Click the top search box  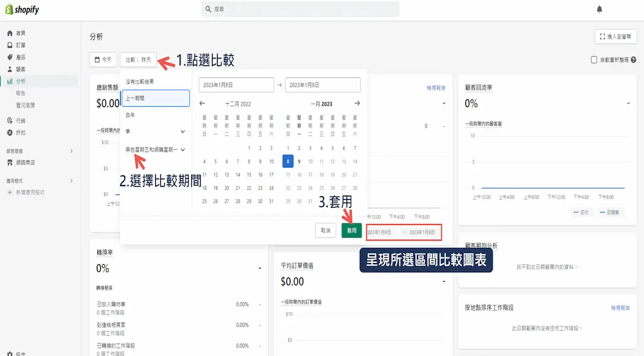pos(300,9)
